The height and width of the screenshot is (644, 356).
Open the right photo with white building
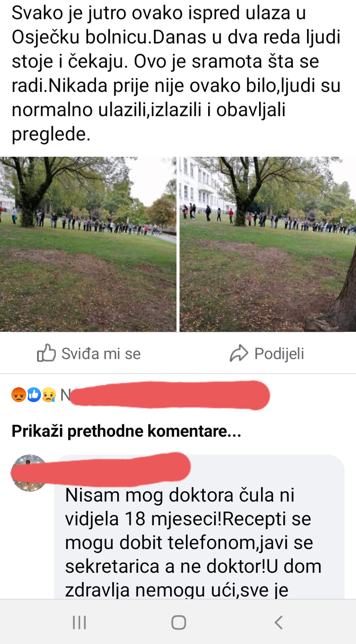pyautogui.click(x=267, y=244)
